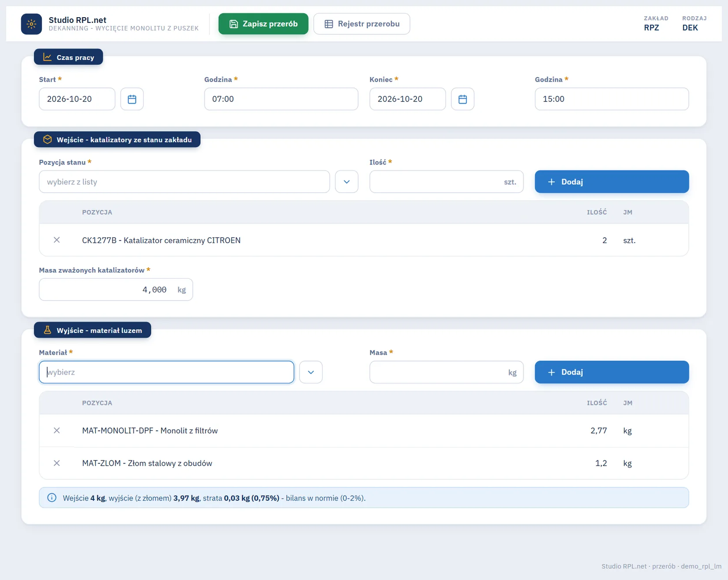Remove the MAT-MONOLIT-DPF output row
728x580 pixels.
point(57,430)
